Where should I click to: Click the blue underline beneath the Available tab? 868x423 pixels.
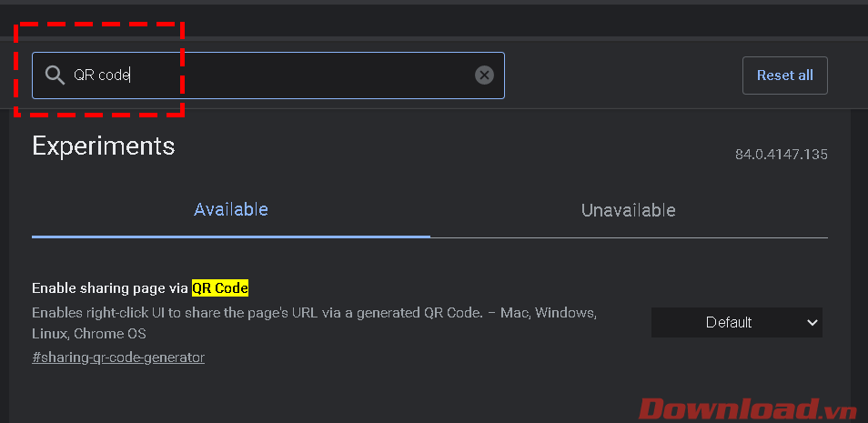pos(231,236)
